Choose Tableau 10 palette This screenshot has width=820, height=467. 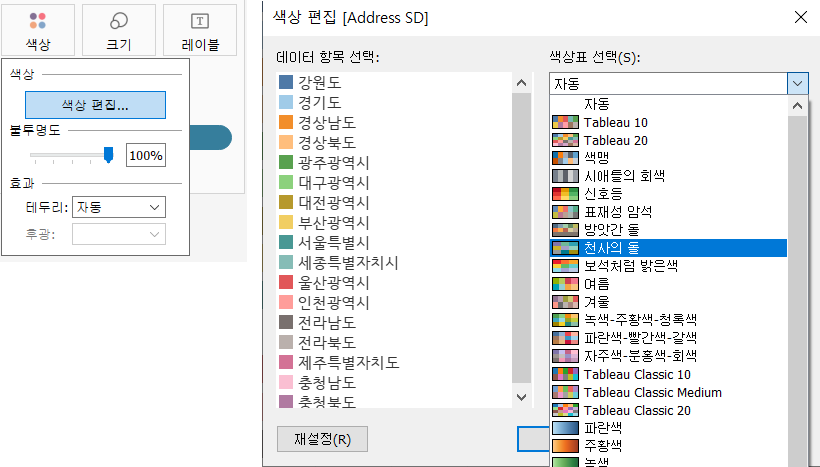click(x=669, y=122)
